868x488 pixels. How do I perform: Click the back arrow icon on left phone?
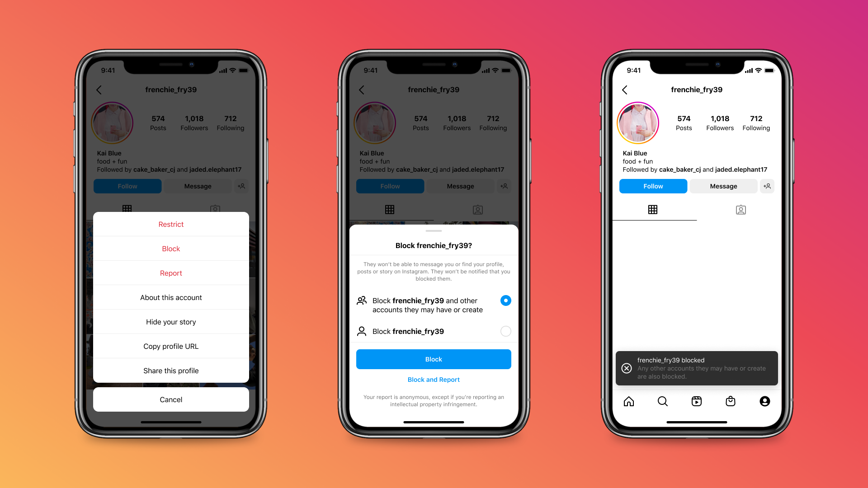pyautogui.click(x=99, y=90)
